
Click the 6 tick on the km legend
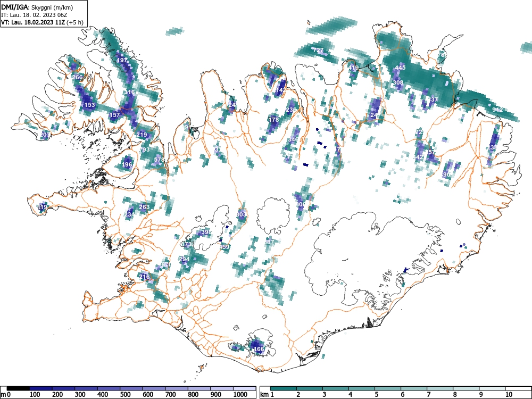pyautogui.click(x=402, y=395)
